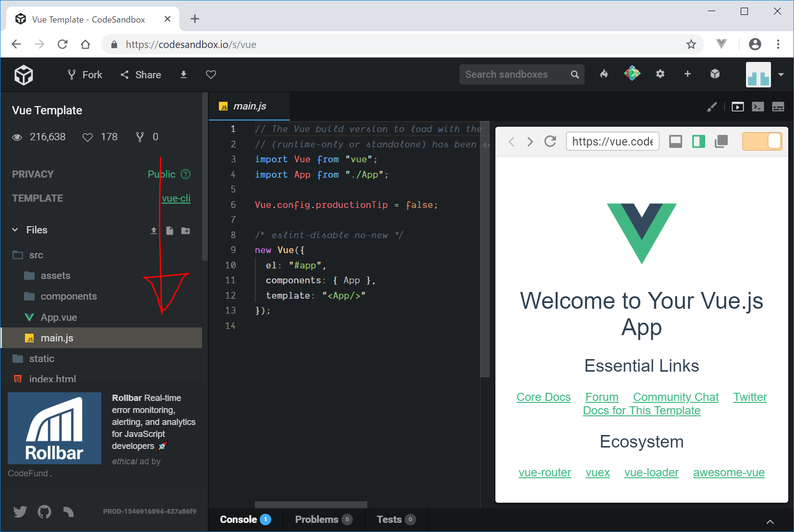This screenshot has width=794, height=532.
Task: Collapse the Files section chevron
Action: click(x=15, y=230)
